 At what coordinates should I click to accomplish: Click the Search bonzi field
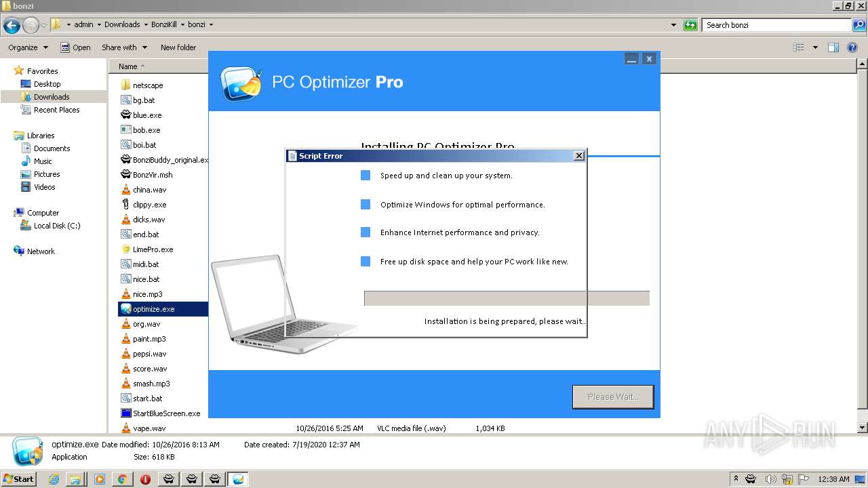(x=777, y=25)
